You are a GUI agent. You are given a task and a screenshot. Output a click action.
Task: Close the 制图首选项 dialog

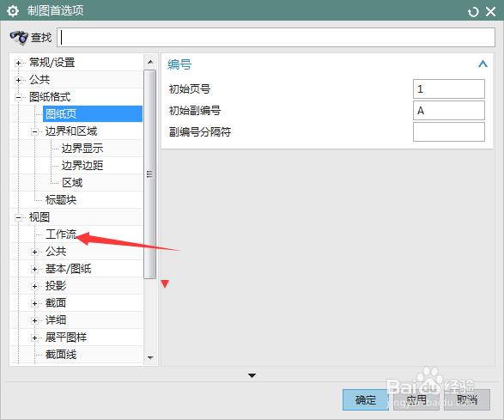pos(490,12)
